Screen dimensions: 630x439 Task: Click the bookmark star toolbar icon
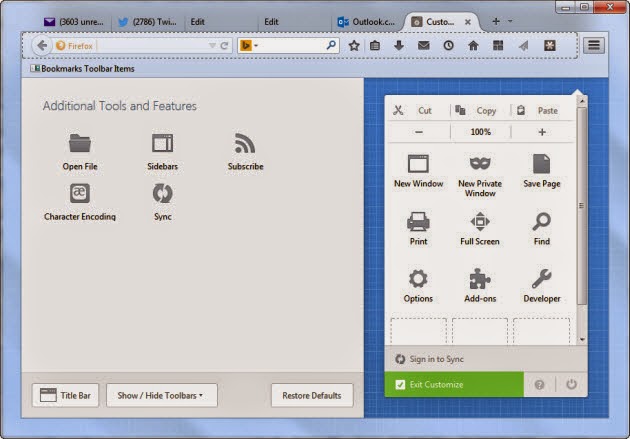tap(354, 45)
